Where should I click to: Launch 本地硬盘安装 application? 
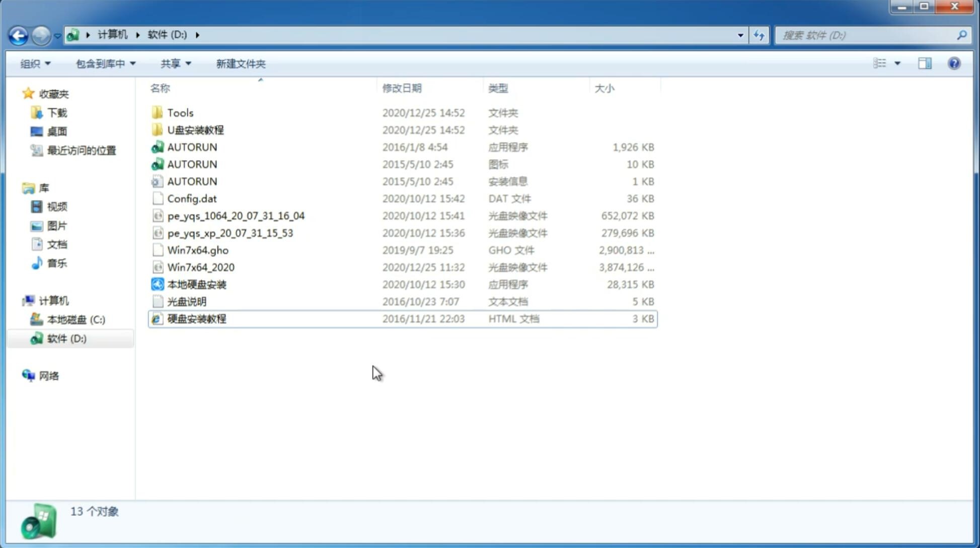click(196, 284)
